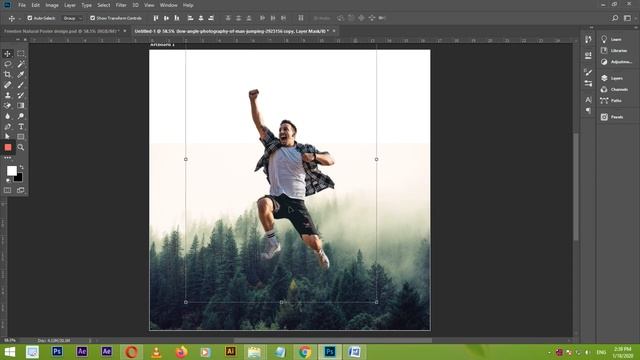Toggle Quick Mask mode

[7, 190]
